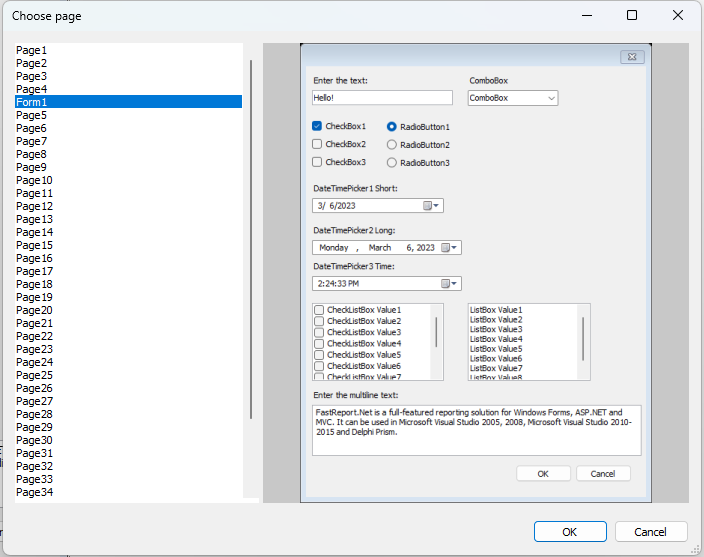Click the preview form's close X icon
The width and height of the screenshot is (704, 557).
(x=631, y=58)
